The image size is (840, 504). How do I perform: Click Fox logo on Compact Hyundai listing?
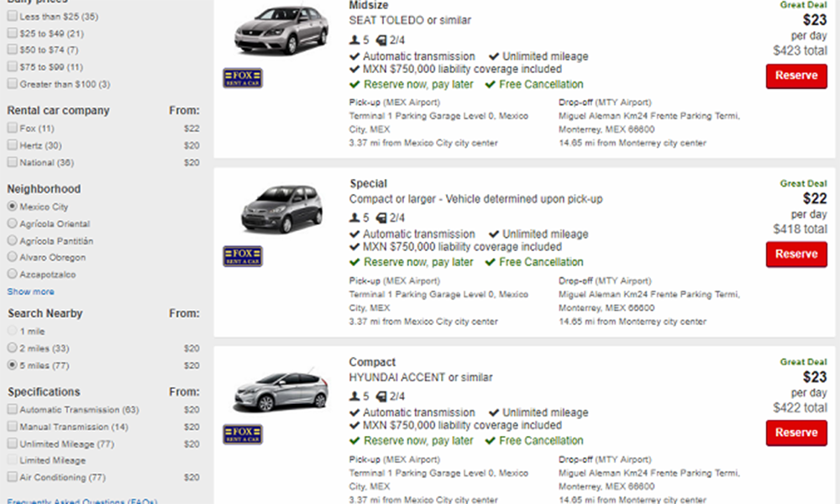243,434
